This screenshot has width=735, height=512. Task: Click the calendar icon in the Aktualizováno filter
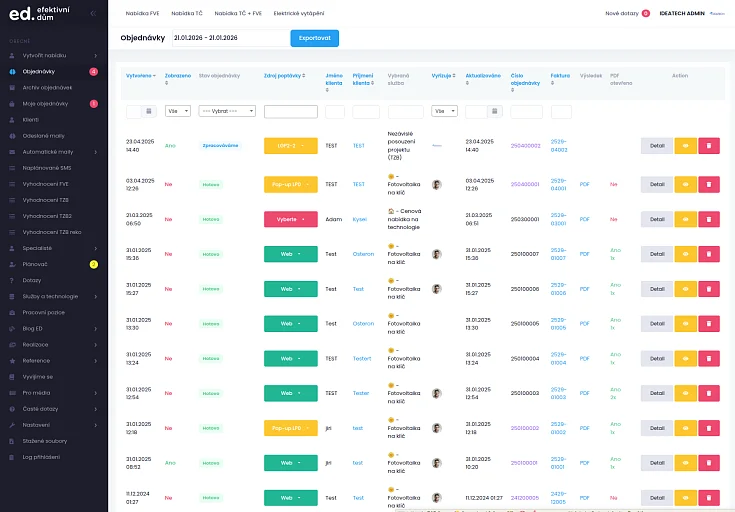495,111
